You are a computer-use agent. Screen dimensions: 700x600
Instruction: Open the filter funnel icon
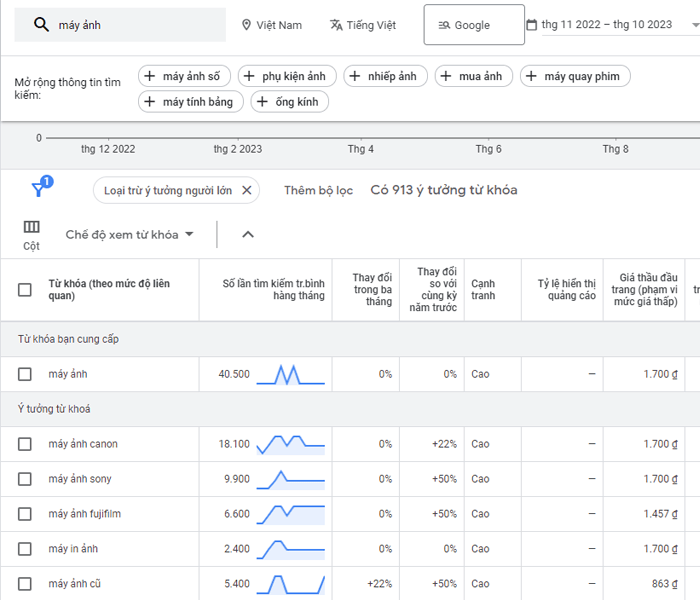[x=40, y=188]
